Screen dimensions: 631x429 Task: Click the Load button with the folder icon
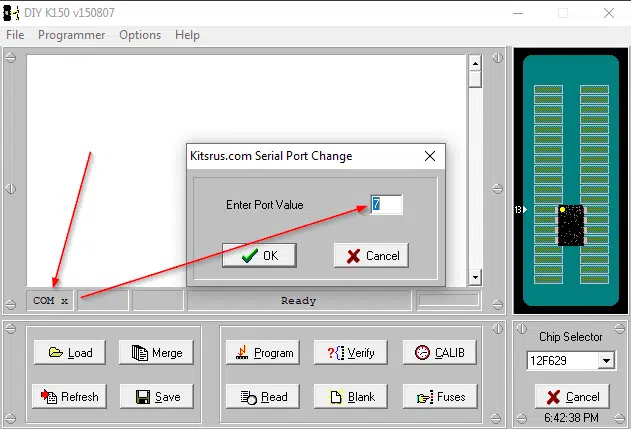[70, 353]
